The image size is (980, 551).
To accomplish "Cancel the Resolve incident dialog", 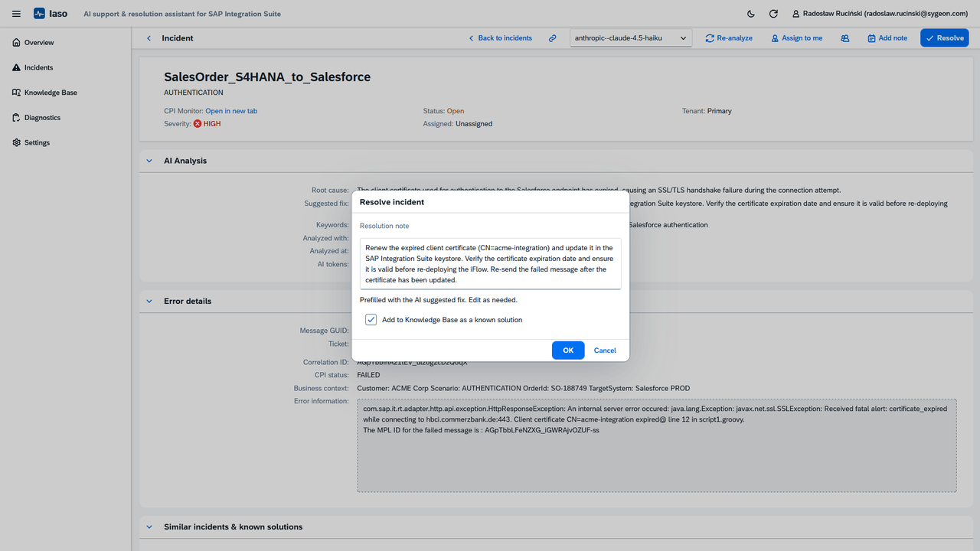I will tap(605, 350).
